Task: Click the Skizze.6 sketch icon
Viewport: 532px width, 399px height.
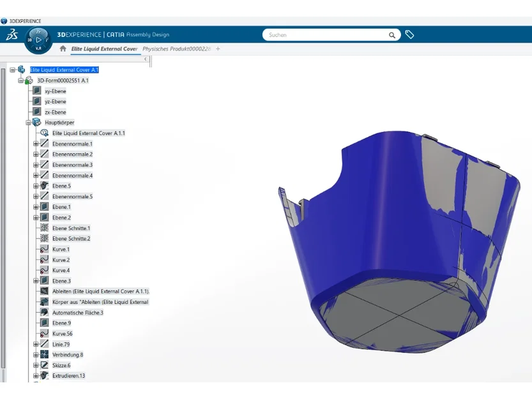Action: [x=45, y=365]
